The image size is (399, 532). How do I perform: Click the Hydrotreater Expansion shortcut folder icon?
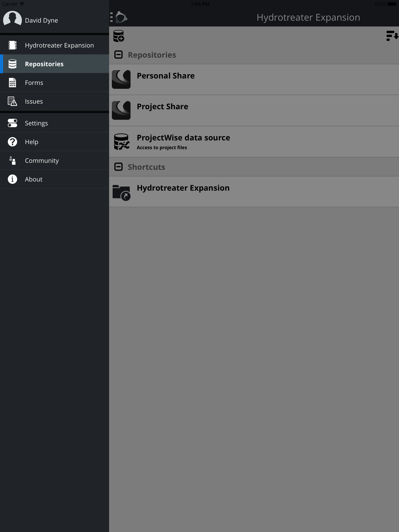[x=122, y=193]
